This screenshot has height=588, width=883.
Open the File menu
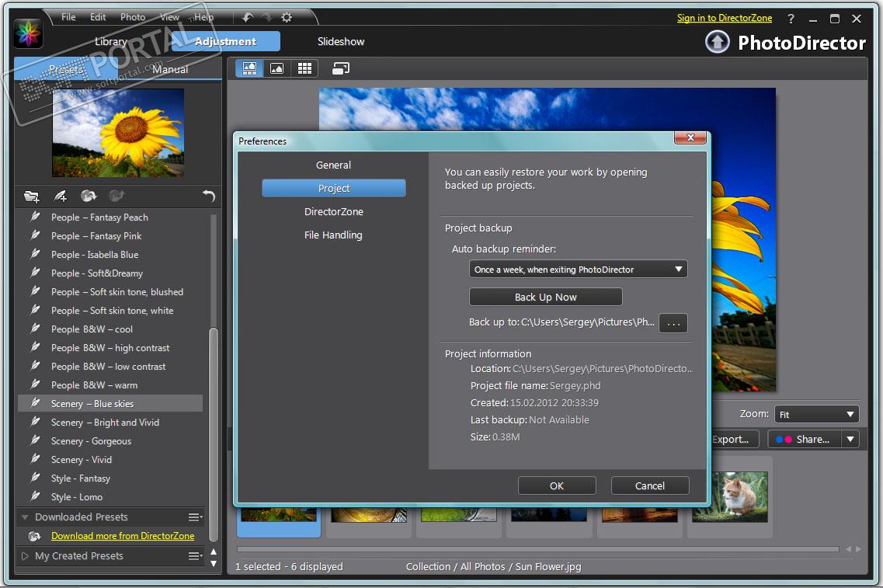tap(68, 17)
